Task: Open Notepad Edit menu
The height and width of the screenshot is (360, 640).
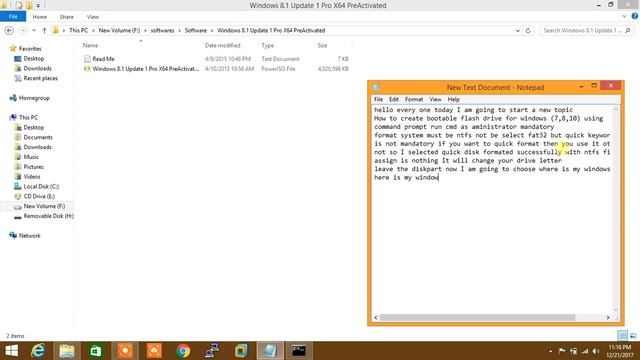Action: pyautogui.click(x=393, y=99)
